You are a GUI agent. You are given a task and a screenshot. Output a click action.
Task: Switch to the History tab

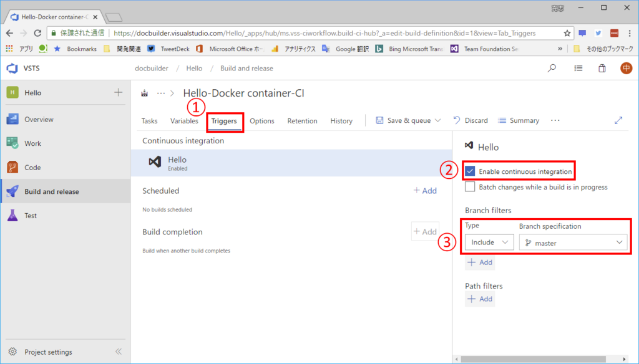(341, 121)
